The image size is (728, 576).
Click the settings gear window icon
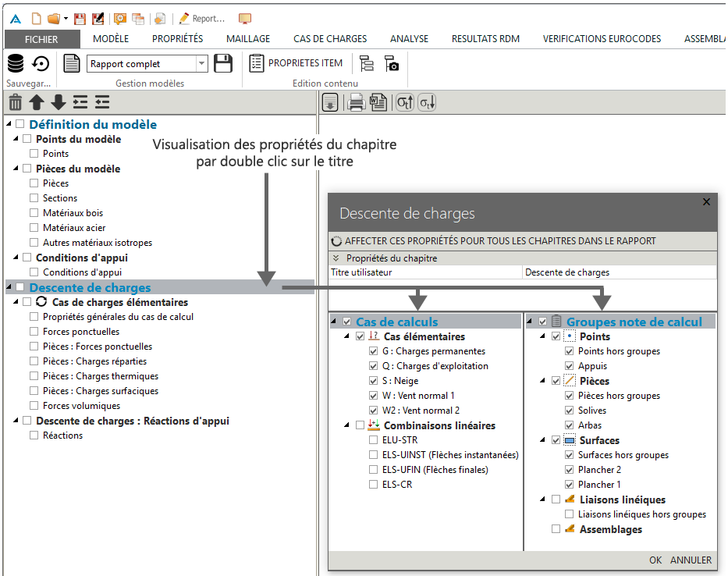(x=120, y=19)
